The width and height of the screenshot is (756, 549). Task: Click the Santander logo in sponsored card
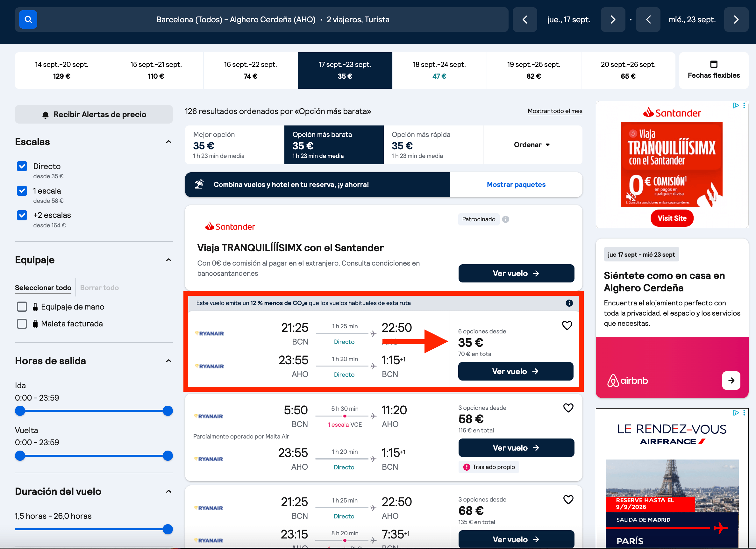[230, 226]
